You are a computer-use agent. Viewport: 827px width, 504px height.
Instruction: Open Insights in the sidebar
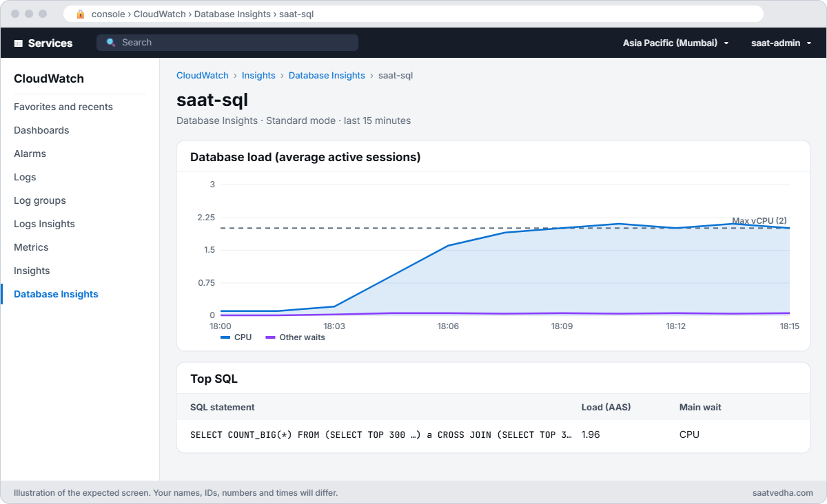click(32, 271)
